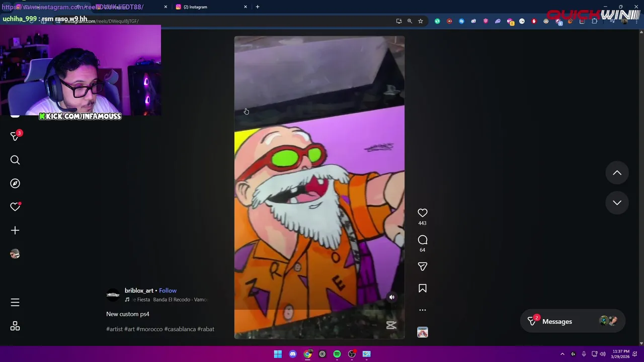Click the #morocco hashtag
644x362 pixels.
pos(149,329)
